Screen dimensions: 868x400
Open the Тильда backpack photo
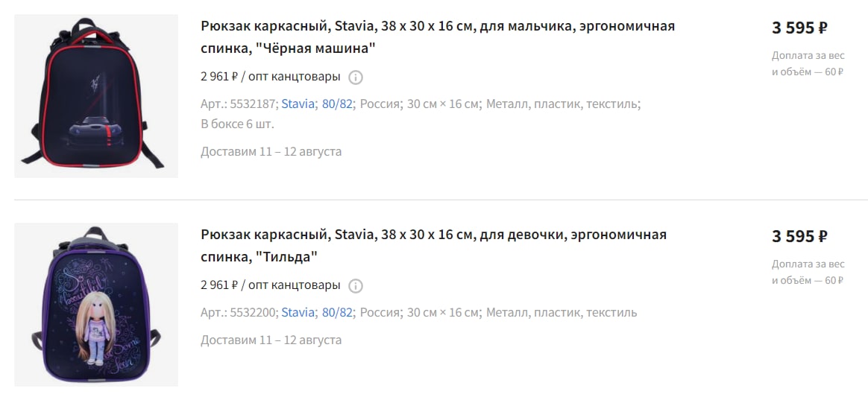pos(96,305)
